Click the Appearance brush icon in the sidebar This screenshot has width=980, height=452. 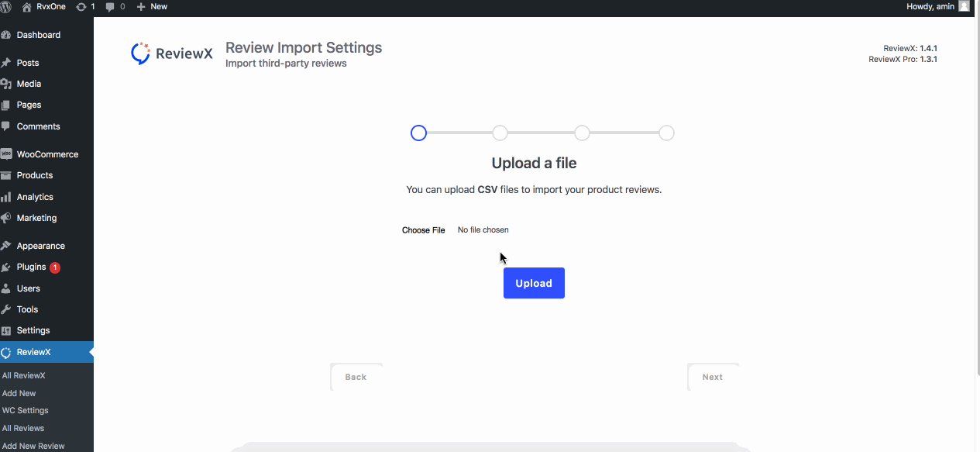point(6,246)
